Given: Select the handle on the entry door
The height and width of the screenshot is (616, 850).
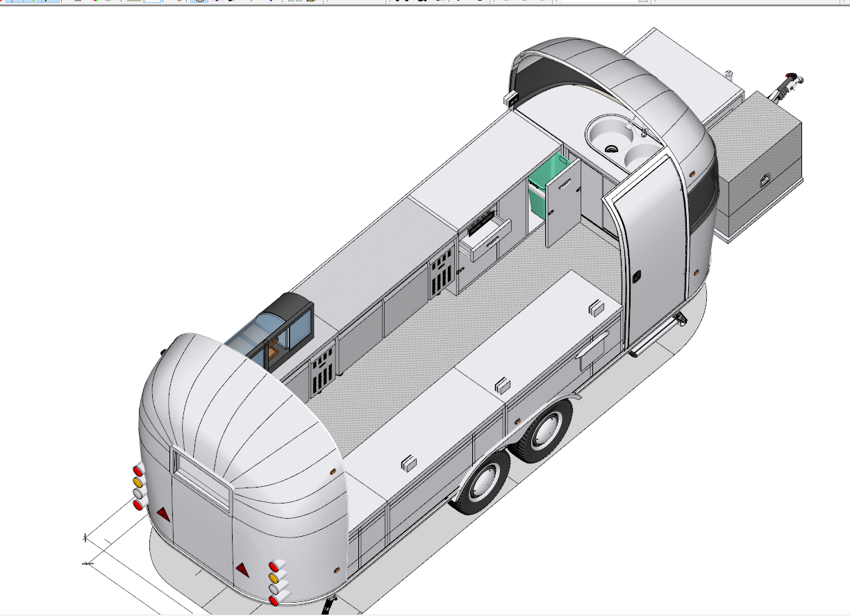Looking at the screenshot, I should click(x=635, y=276).
